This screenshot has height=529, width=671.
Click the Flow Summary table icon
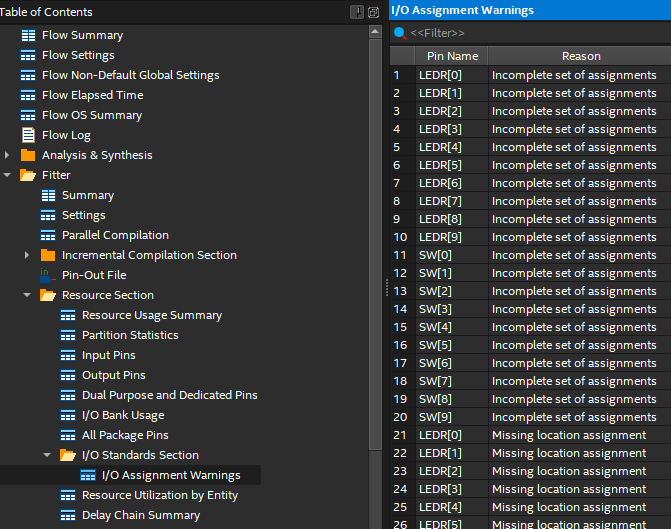point(28,35)
